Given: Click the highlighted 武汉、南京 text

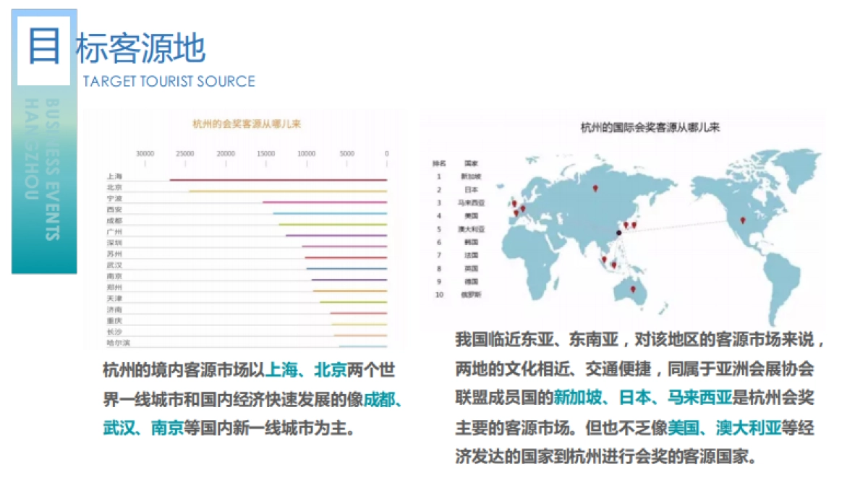Looking at the screenshot, I should tap(142, 428).
